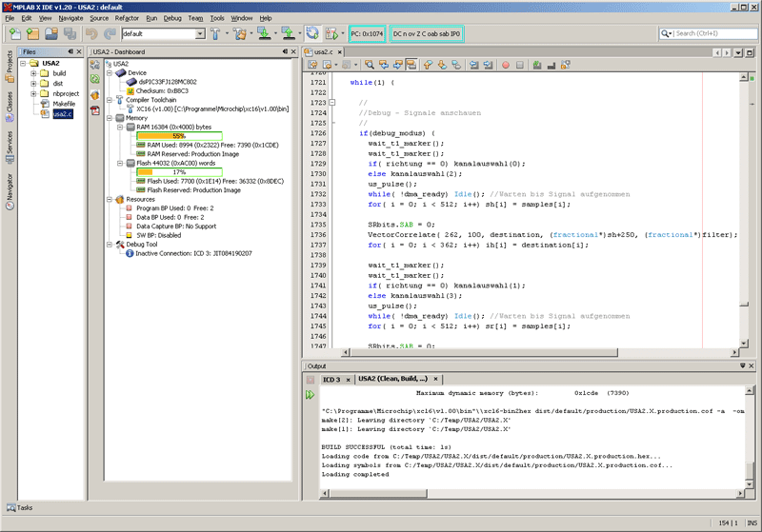The width and height of the screenshot is (762, 532).
Task: Click Shift Line Right icon
Action: (x=488, y=65)
